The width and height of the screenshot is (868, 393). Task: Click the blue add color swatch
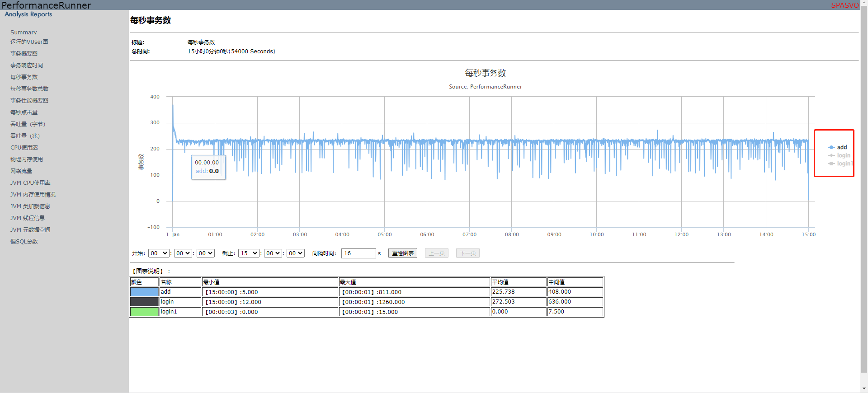tap(144, 292)
